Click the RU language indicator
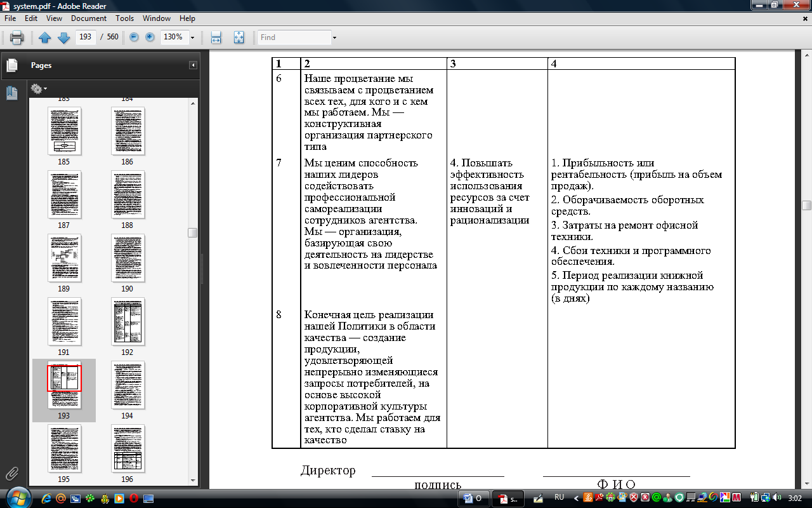Viewport: 812px width, 508px height. tap(559, 497)
